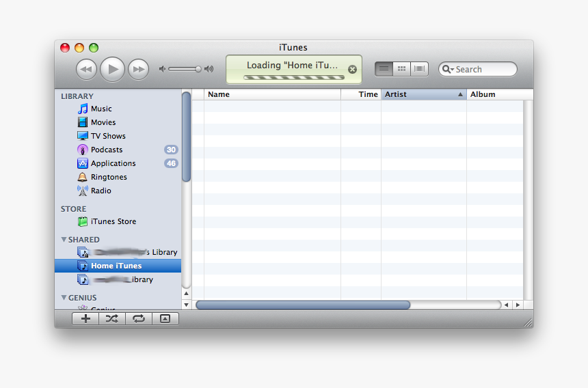This screenshot has width=588, height=388.
Task: Click the volume slider knob
Action: point(198,69)
